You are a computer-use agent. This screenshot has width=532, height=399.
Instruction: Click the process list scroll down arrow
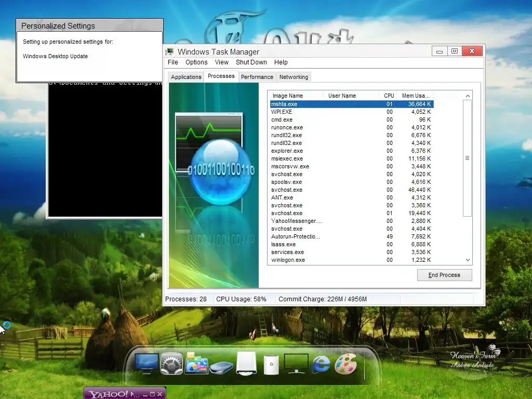point(468,260)
